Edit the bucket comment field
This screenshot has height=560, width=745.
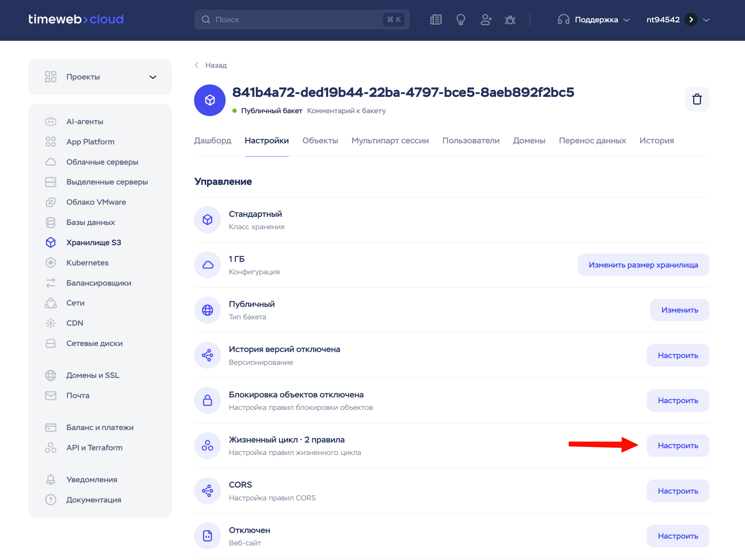click(x=346, y=111)
